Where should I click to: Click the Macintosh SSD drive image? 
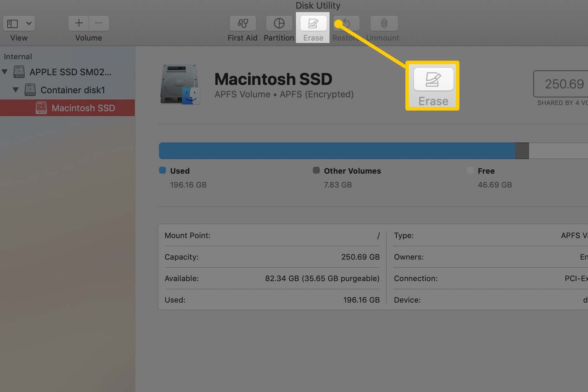point(180,84)
